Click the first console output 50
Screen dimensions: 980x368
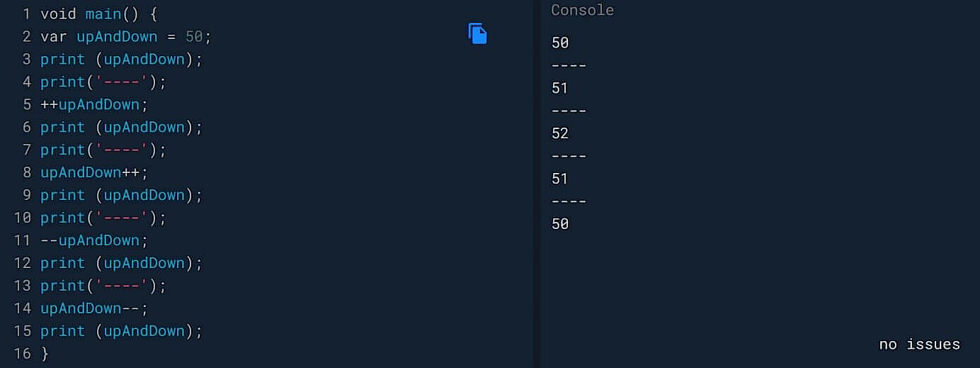pos(560,43)
